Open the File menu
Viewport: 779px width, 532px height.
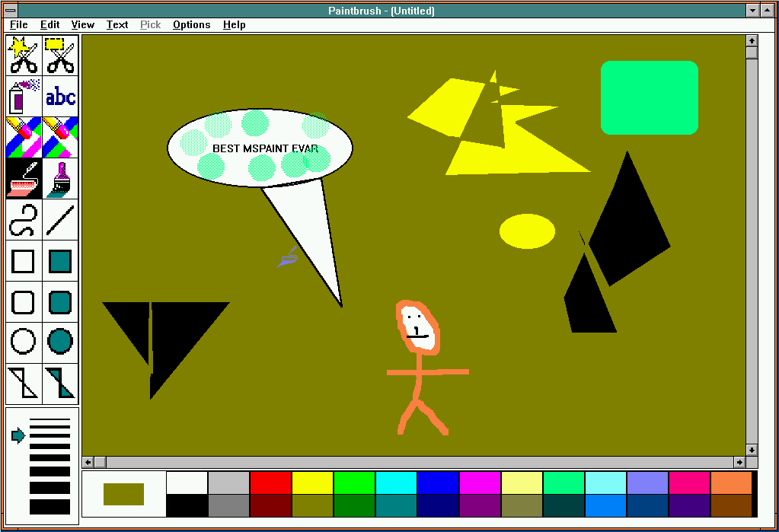(19, 25)
